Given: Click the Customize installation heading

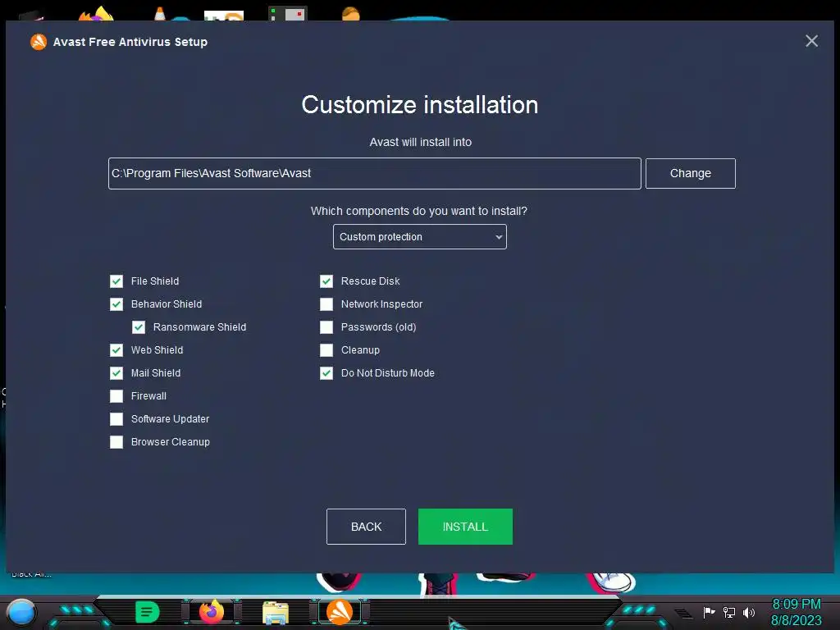Looking at the screenshot, I should (419, 105).
